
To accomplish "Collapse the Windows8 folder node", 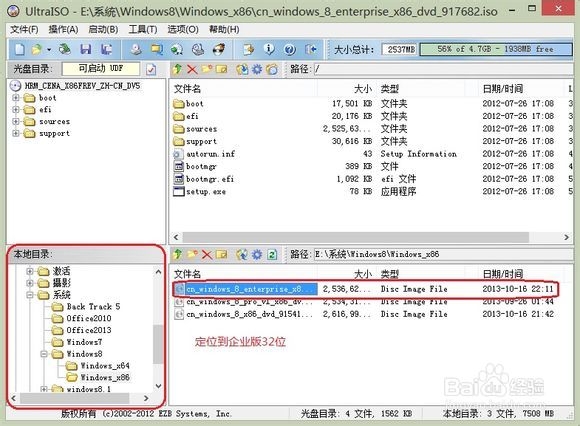I will [x=44, y=354].
